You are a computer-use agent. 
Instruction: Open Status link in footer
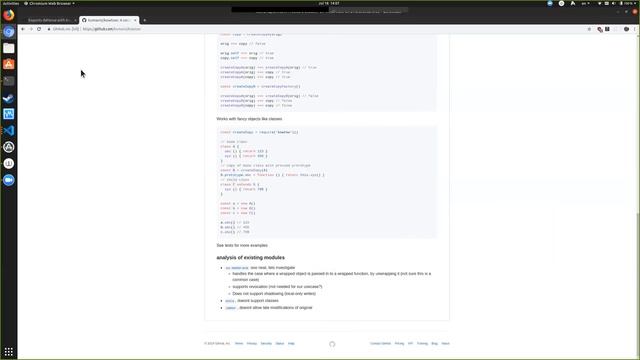pyautogui.click(x=280, y=344)
